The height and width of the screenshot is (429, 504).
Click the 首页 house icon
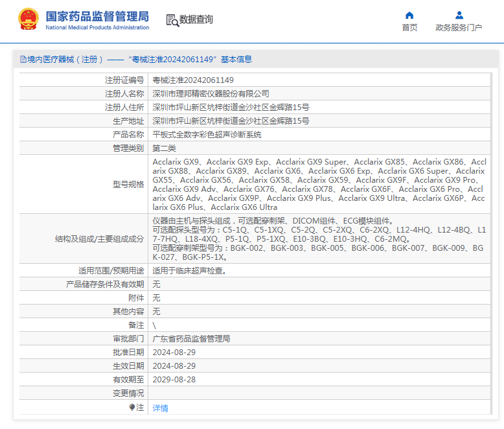409,15
